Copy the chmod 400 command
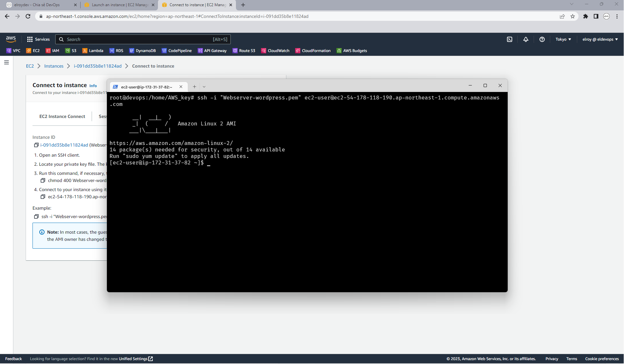This screenshot has height=364, width=624. click(x=43, y=180)
